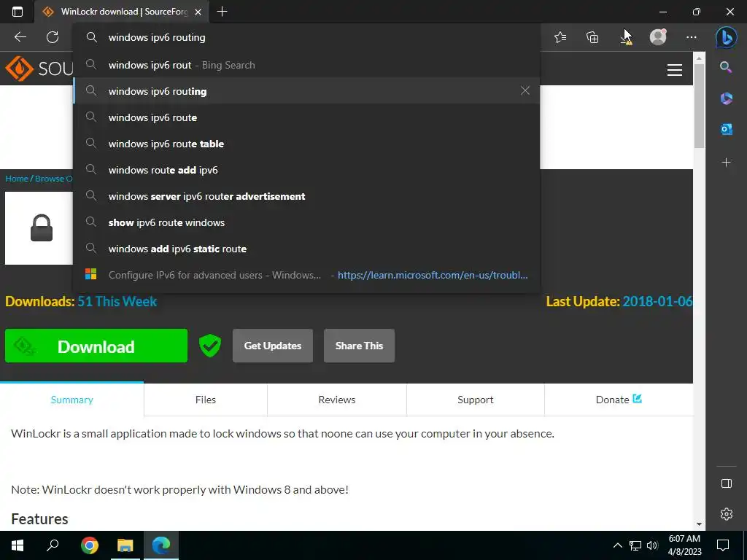This screenshot has width=747, height=560.
Task: Choose 'windows add ipv6 static route'
Action: point(306,248)
